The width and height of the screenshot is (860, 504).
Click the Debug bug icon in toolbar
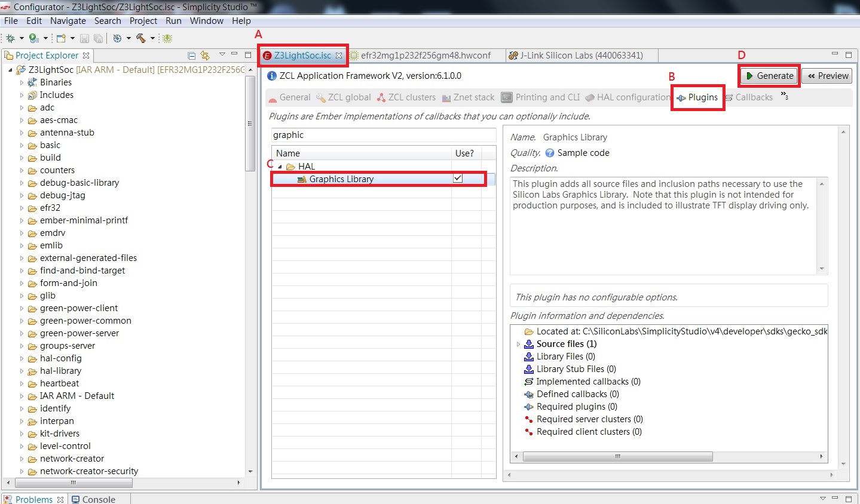click(10, 38)
